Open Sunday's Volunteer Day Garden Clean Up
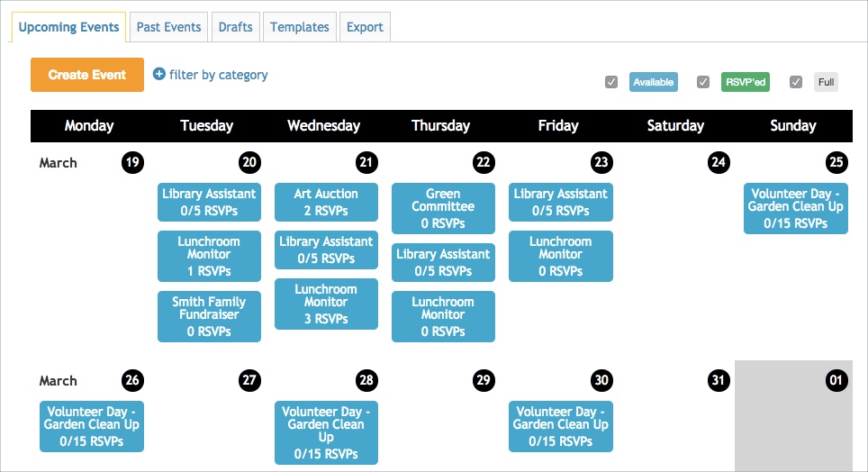Viewport: 868px width, 472px height. (796, 208)
